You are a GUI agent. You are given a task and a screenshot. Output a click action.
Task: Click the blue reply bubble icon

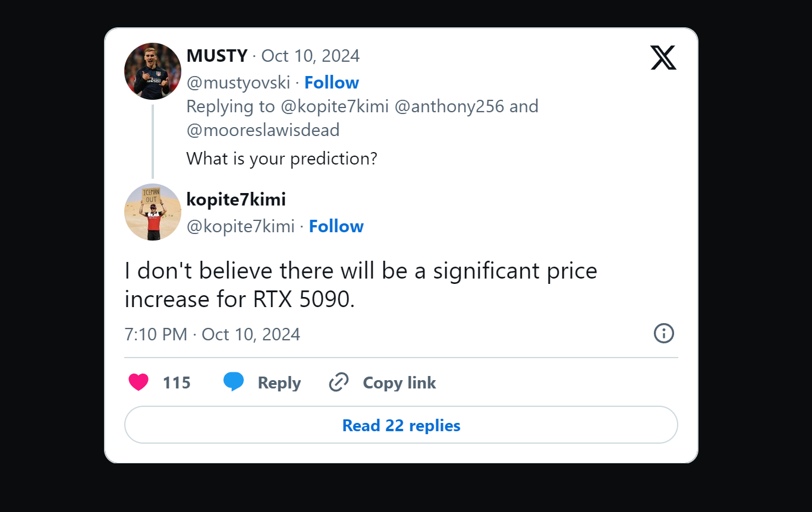coord(233,382)
